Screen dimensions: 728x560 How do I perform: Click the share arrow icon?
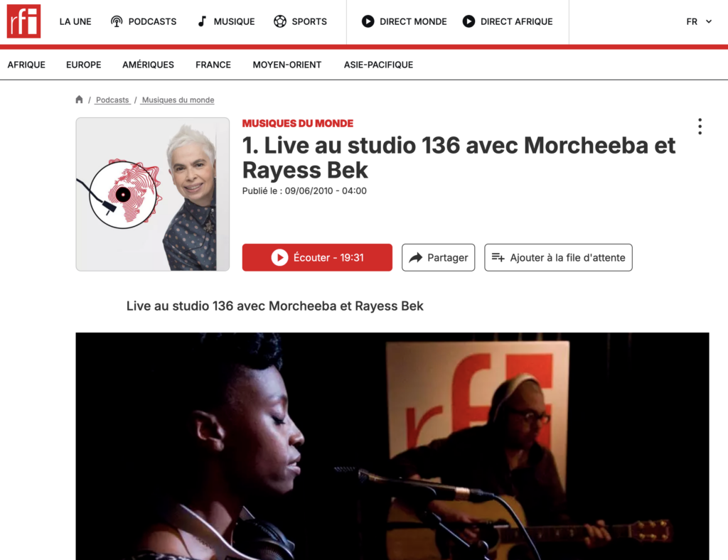tap(415, 257)
